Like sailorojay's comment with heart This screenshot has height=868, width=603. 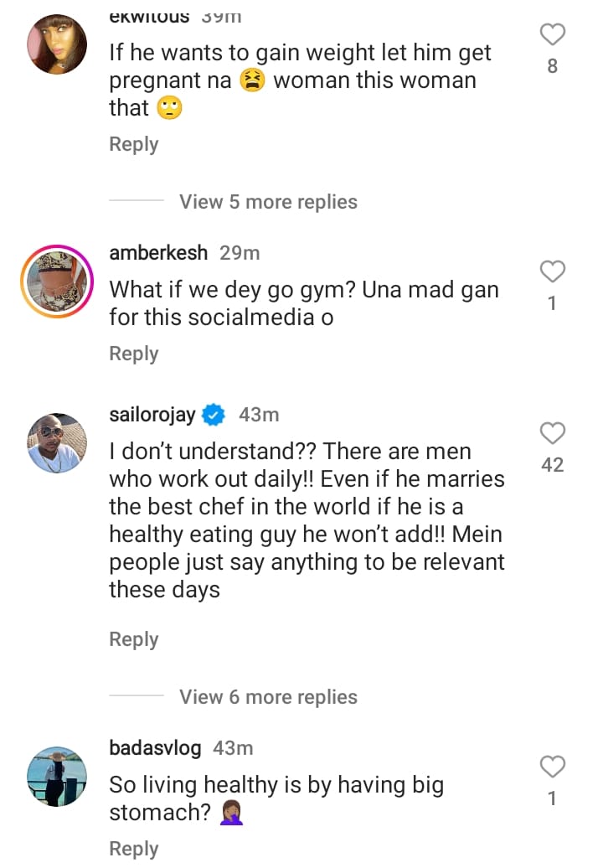point(552,433)
